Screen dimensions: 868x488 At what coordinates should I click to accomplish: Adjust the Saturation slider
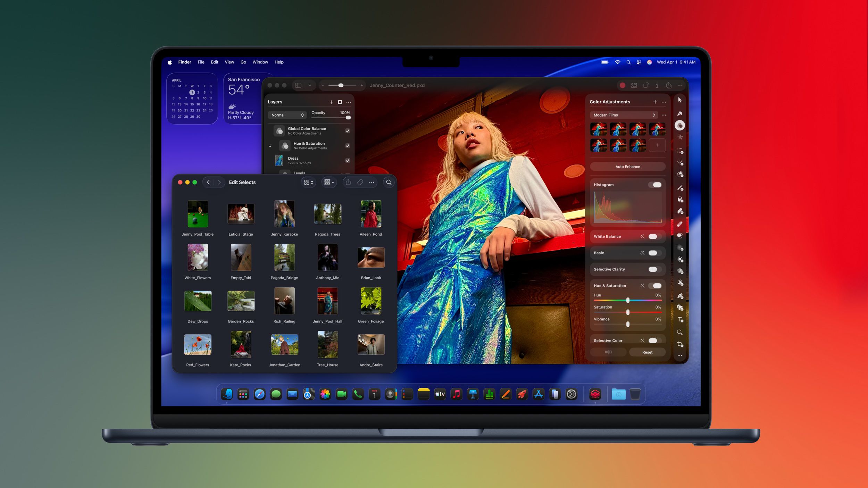(628, 312)
